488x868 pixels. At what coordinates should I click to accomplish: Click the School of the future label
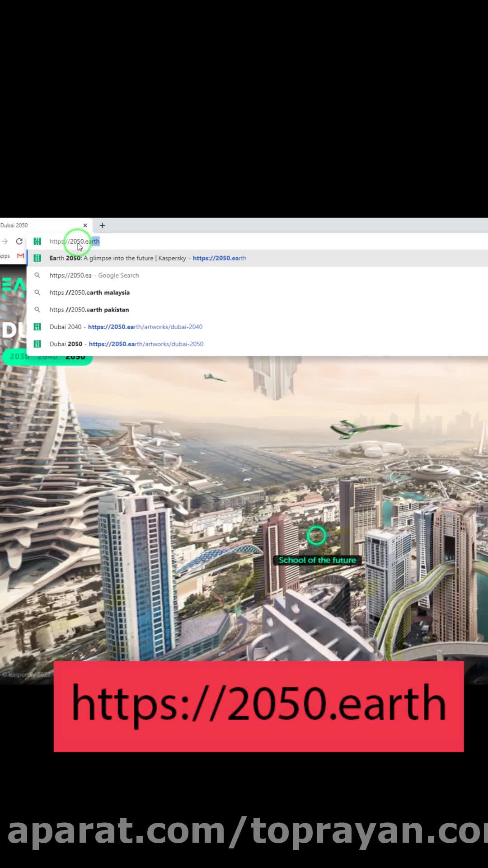pyautogui.click(x=317, y=560)
